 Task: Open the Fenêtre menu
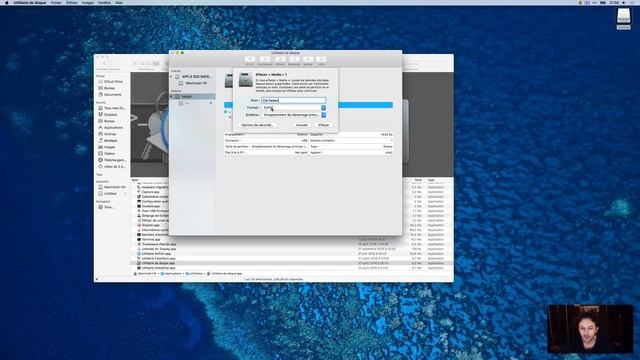click(x=104, y=2)
